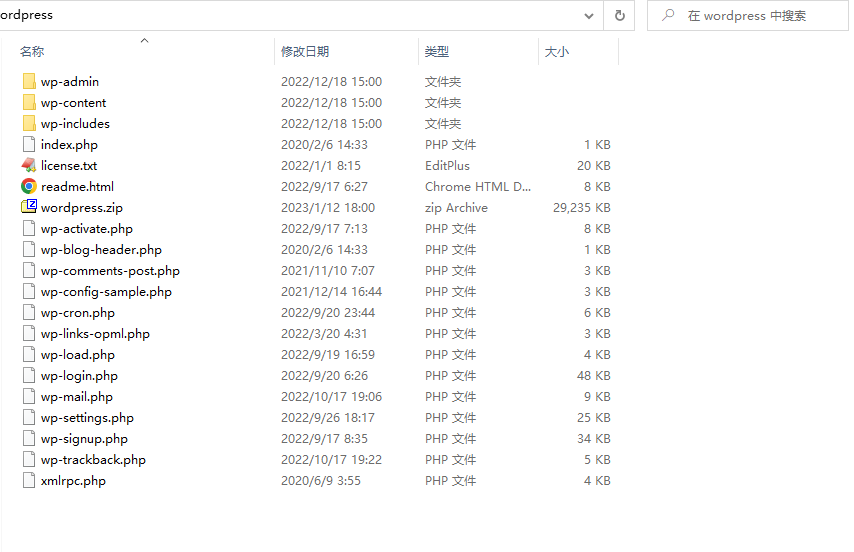Select the wp-includes folder name
Screen dimensions: 854x552
tap(75, 124)
